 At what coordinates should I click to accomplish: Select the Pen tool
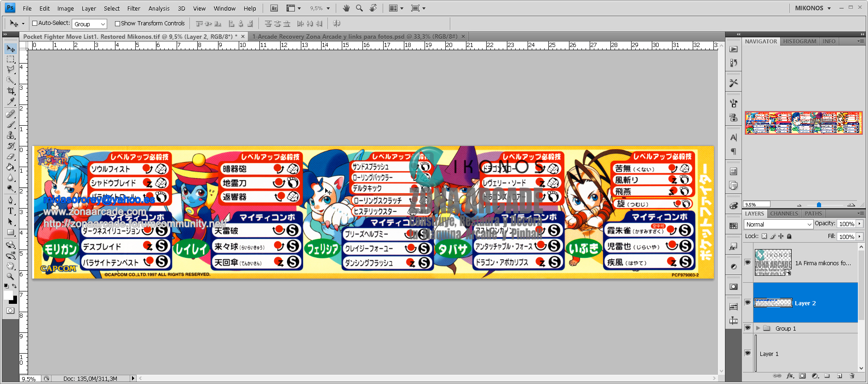click(11, 200)
